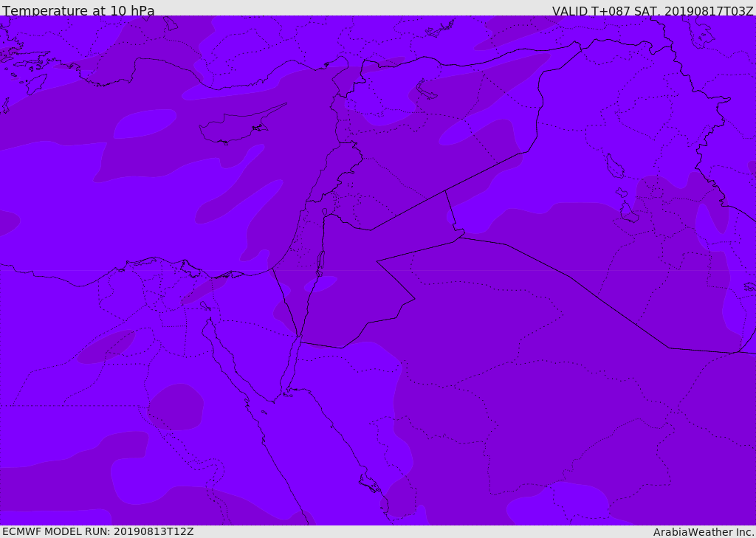Click the 'ArabiaWeather Inc.' credit text
Viewport: 756px width, 538px height.
pos(704,532)
